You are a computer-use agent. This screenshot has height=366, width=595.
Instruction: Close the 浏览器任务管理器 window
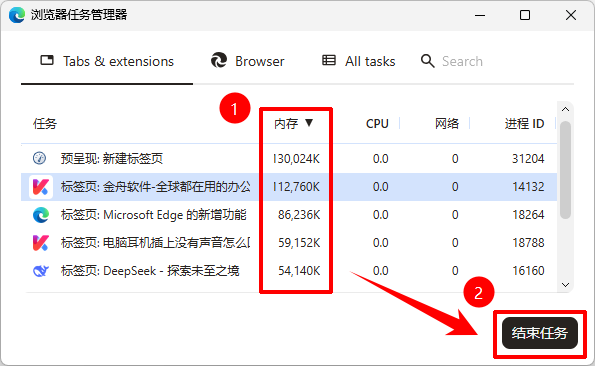(571, 15)
